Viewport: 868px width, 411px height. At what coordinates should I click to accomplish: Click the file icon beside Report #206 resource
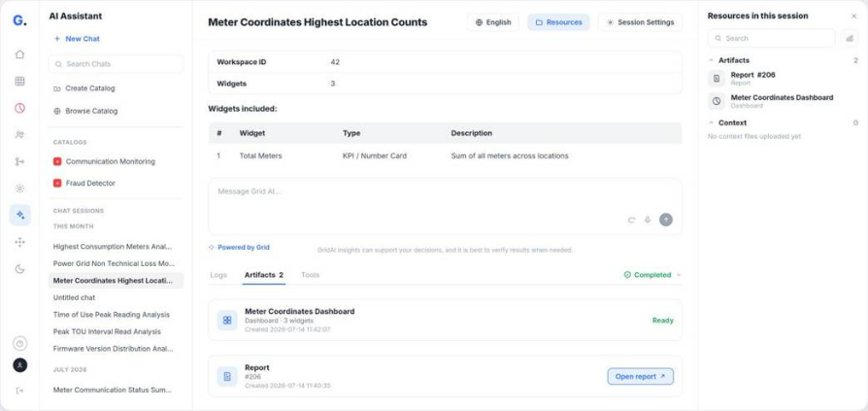tap(717, 78)
